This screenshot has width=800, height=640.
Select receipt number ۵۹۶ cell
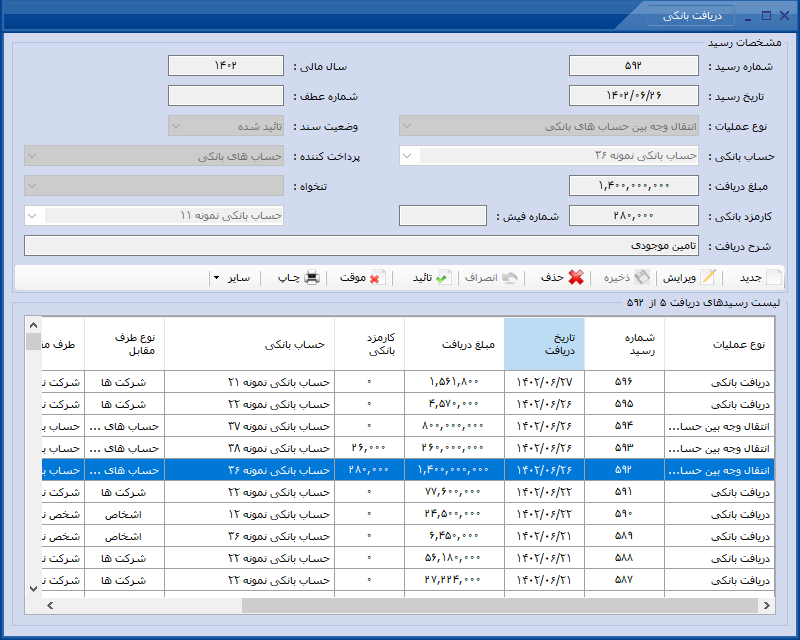[x=624, y=382]
